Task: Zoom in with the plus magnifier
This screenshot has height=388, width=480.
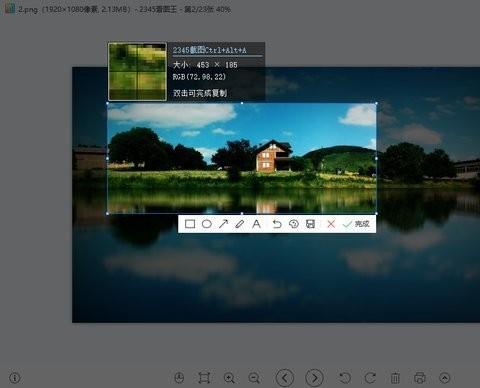Action: tap(229, 378)
